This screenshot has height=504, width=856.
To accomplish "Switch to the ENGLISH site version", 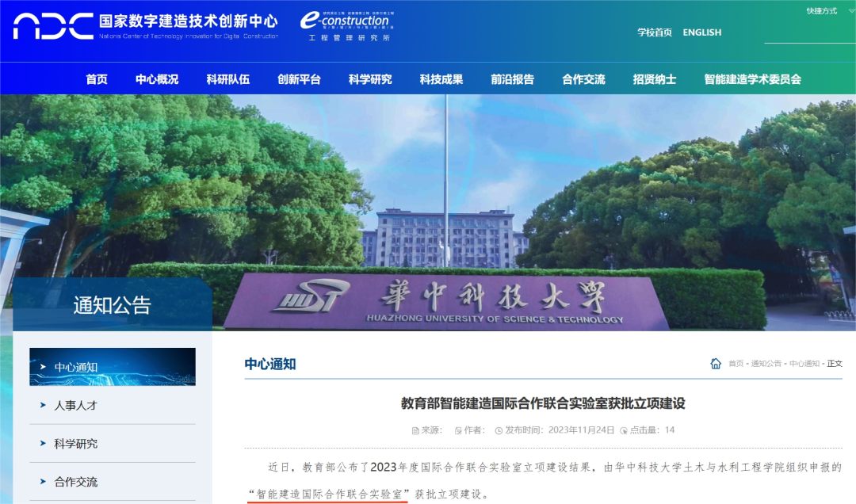I will coord(701,32).
